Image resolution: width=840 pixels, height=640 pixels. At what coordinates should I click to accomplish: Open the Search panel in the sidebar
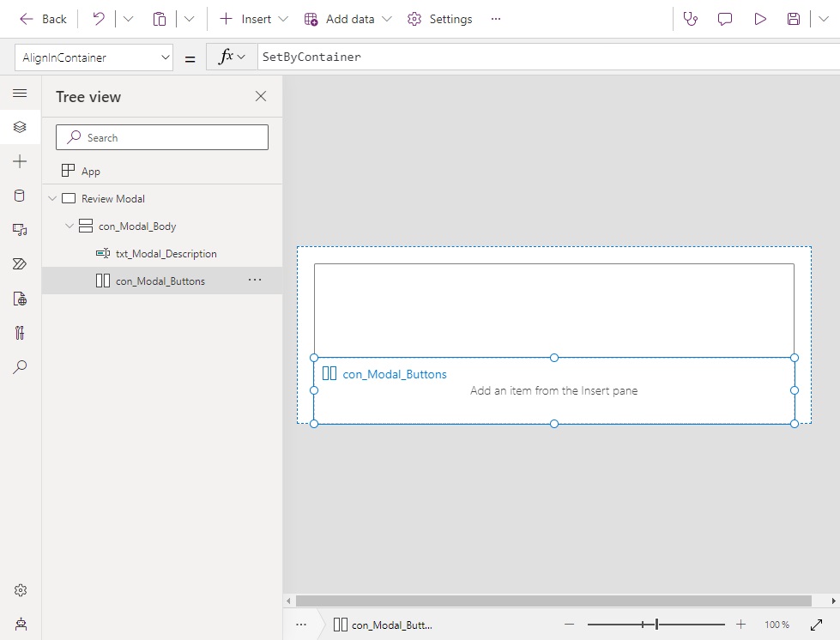pos(21,367)
